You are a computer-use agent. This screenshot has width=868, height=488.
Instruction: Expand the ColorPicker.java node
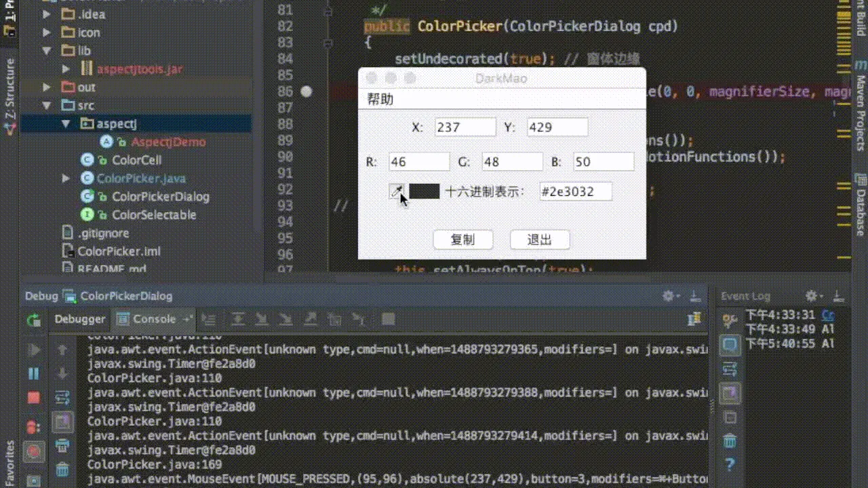click(66, 178)
